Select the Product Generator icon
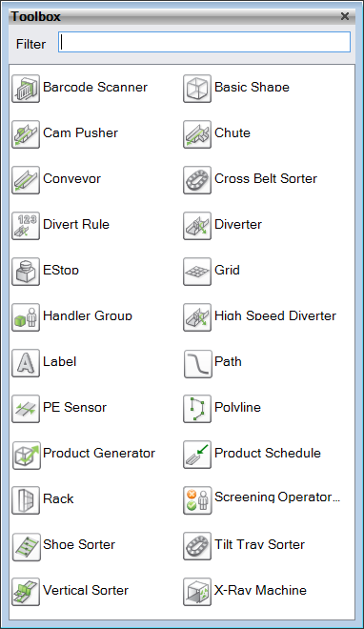364x629 pixels. click(26, 454)
